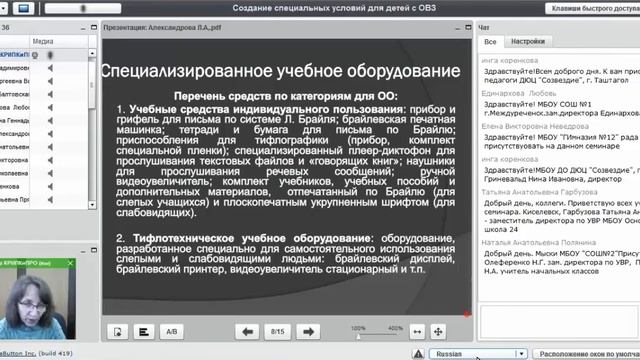This screenshot has height=360, width=640.
Task: Switch to the Настройки chat tab
Action: [528, 42]
